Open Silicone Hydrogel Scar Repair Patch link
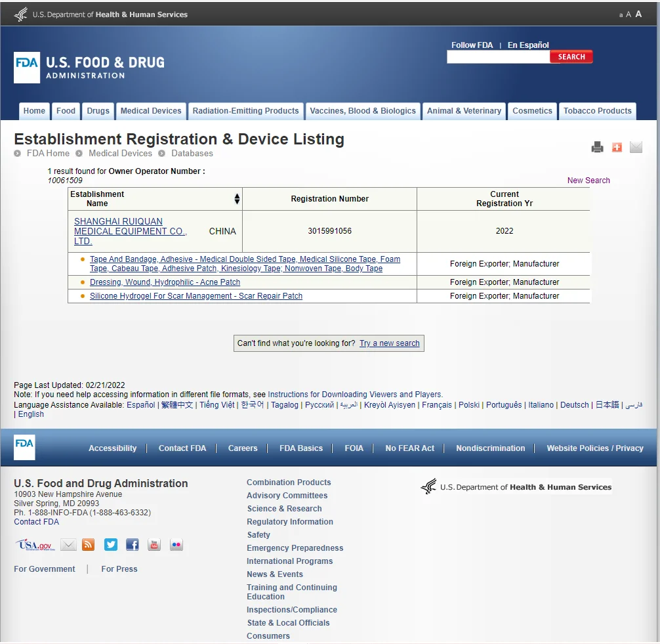 196,296
